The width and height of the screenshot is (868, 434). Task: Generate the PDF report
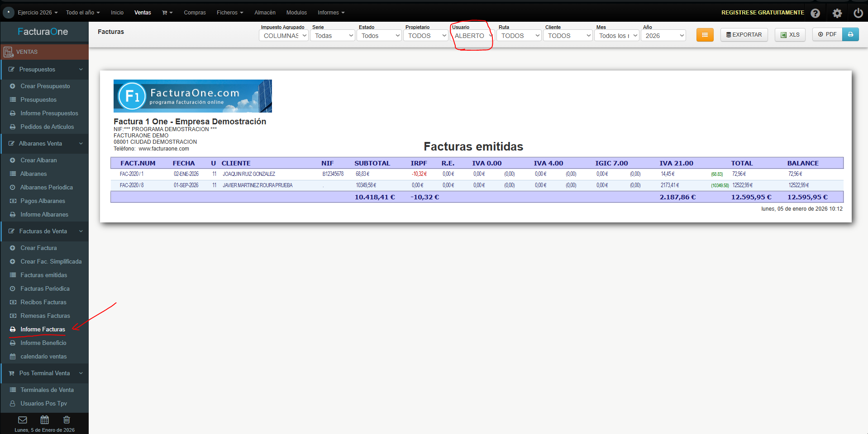[x=827, y=35]
